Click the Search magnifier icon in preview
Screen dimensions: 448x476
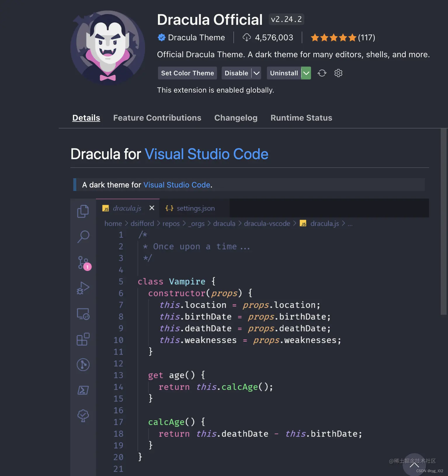click(x=83, y=237)
